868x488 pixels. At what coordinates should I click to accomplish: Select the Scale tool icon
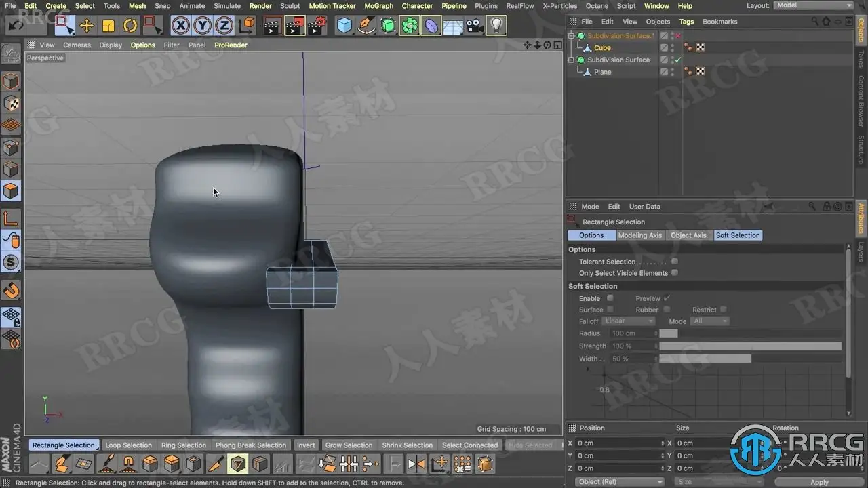click(x=108, y=26)
